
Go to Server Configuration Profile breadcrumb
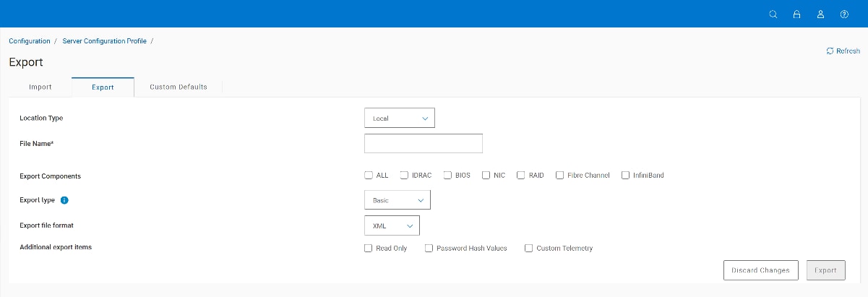click(x=104, y=41)
